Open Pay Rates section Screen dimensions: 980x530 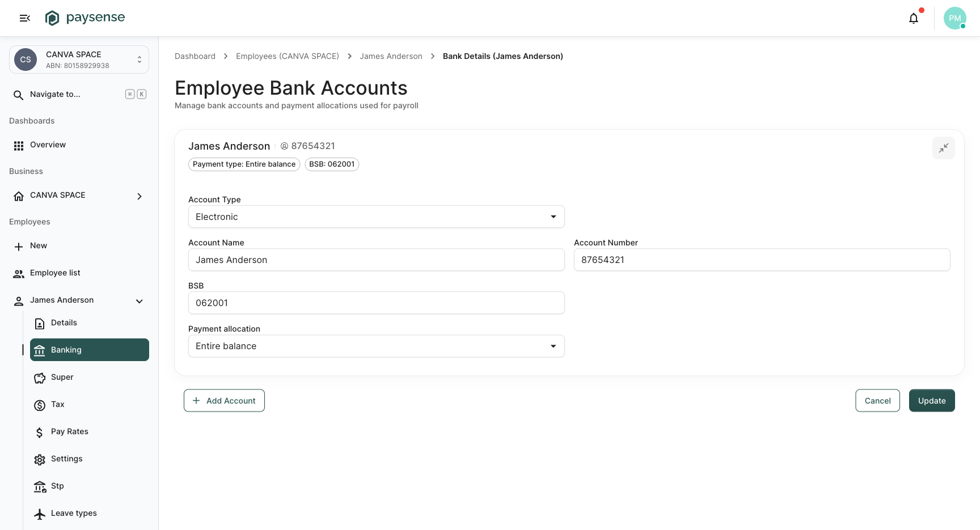(x=90, y=431)
